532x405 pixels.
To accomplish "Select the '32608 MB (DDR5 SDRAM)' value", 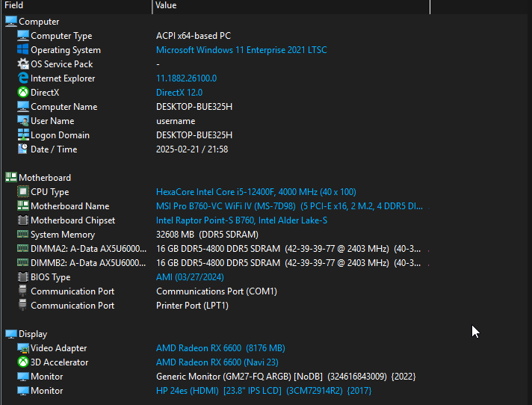I will (207, 235).
